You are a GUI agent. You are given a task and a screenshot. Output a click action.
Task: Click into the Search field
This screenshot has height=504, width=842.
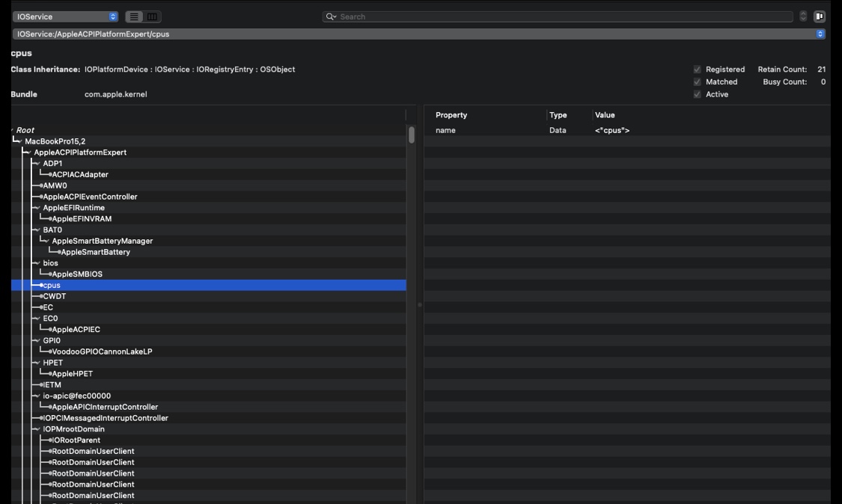[x=561, y=16]
